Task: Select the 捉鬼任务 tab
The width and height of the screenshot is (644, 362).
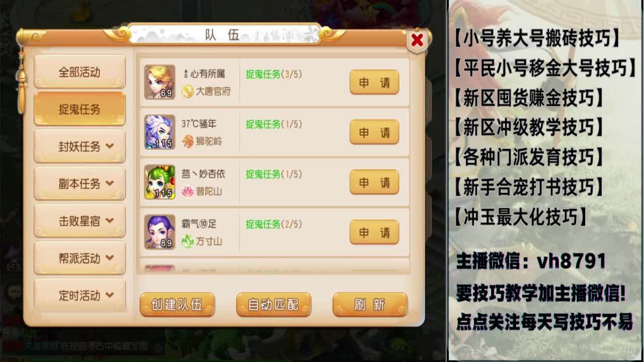Action: [x=80, y=109]
